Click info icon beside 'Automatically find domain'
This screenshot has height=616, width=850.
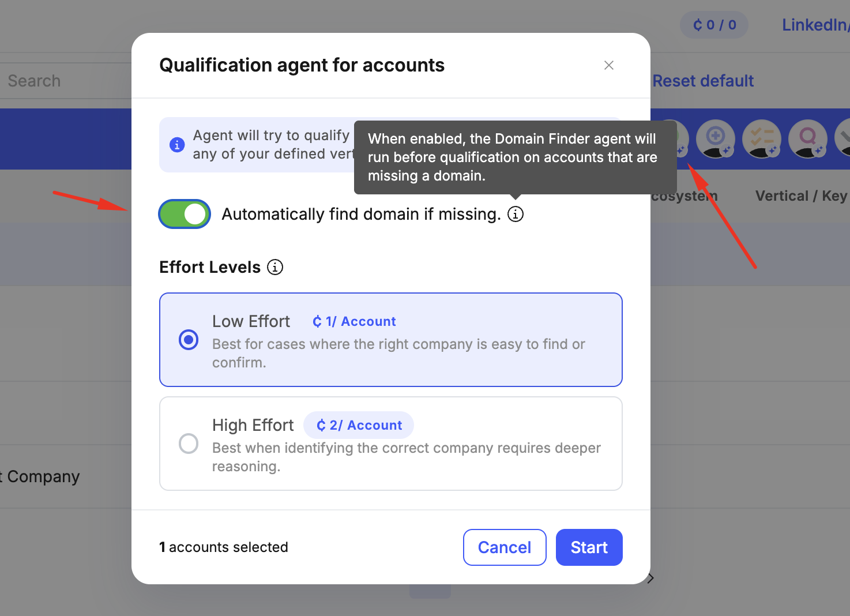tap(516, 215)
